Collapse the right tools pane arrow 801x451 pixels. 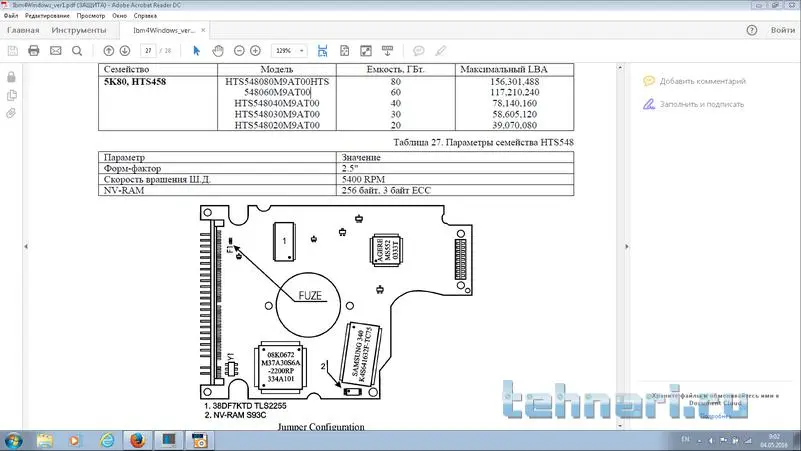pos(626,246)
